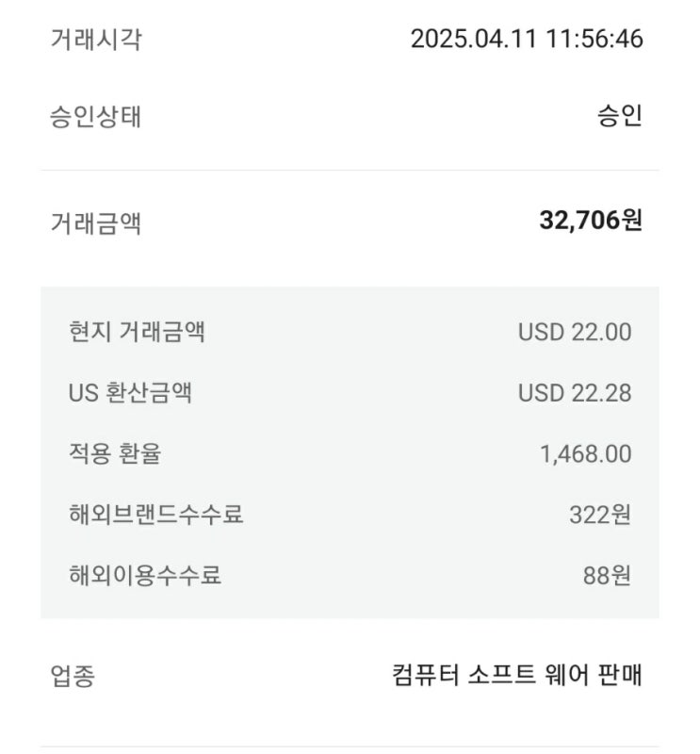Click the 적용 환율 label

click(x=115, y=453)
